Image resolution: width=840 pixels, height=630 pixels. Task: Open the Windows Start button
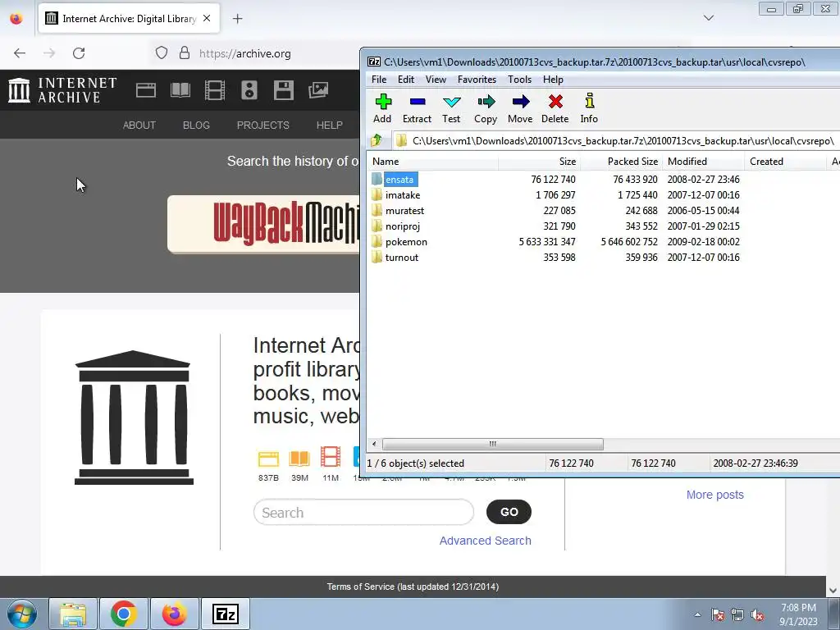coord(22,614)
